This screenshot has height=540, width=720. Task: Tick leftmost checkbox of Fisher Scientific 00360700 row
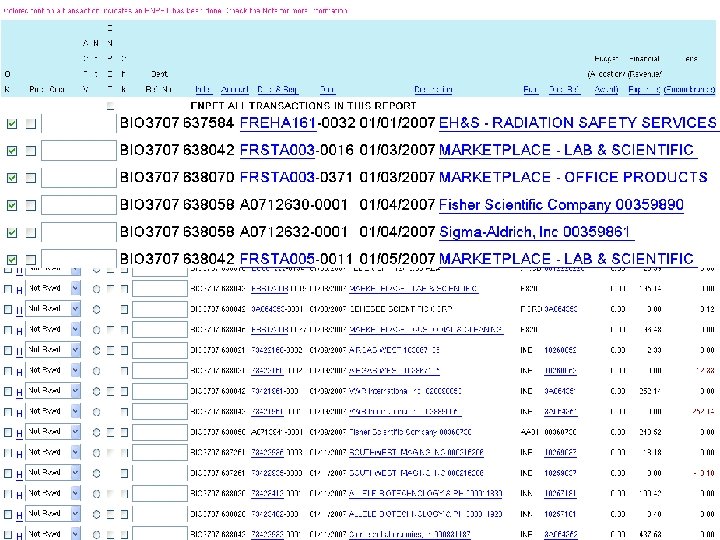pyautogui.click(x=8, y=432)
